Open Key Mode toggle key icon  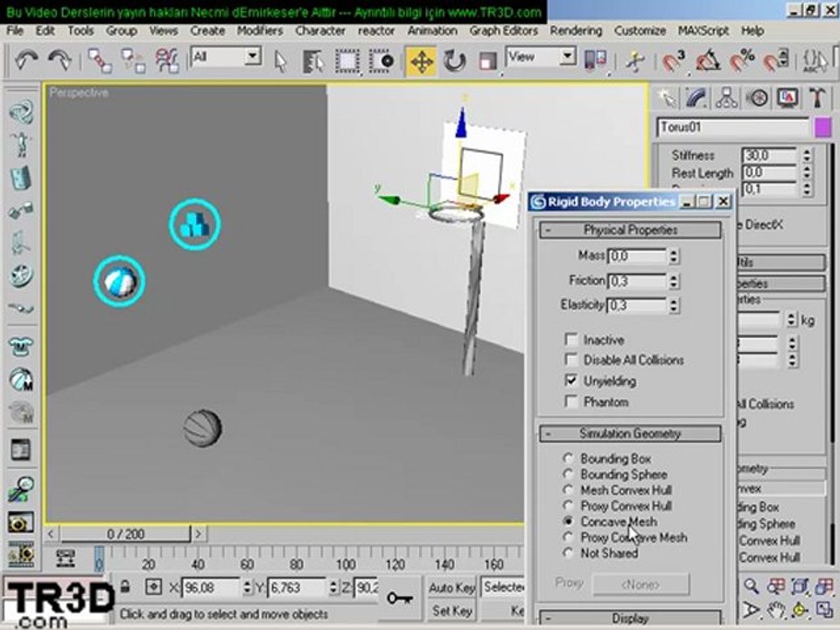click(x=399, y=598)
